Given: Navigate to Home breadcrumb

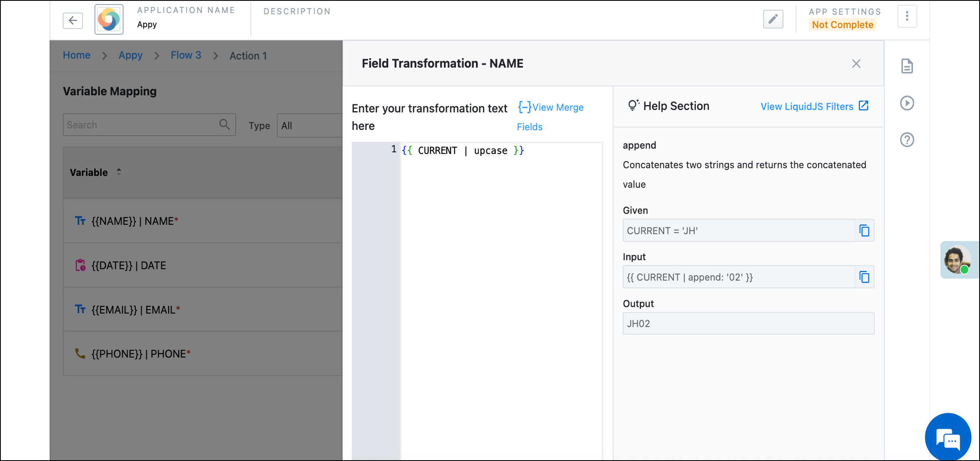Looking at the screenshot, I should tap(77, 55).
